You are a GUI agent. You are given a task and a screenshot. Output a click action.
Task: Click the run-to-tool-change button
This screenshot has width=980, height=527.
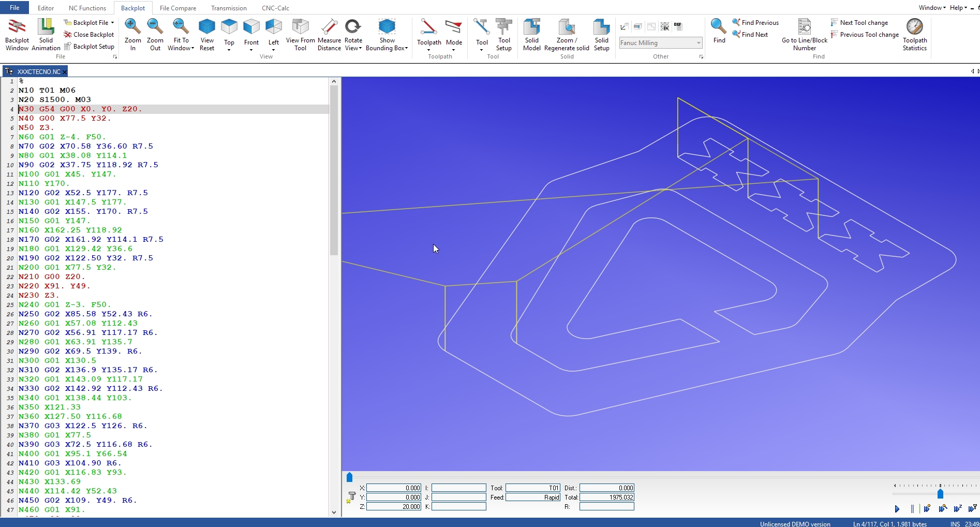pyautogui.click(x=973, y=509)
